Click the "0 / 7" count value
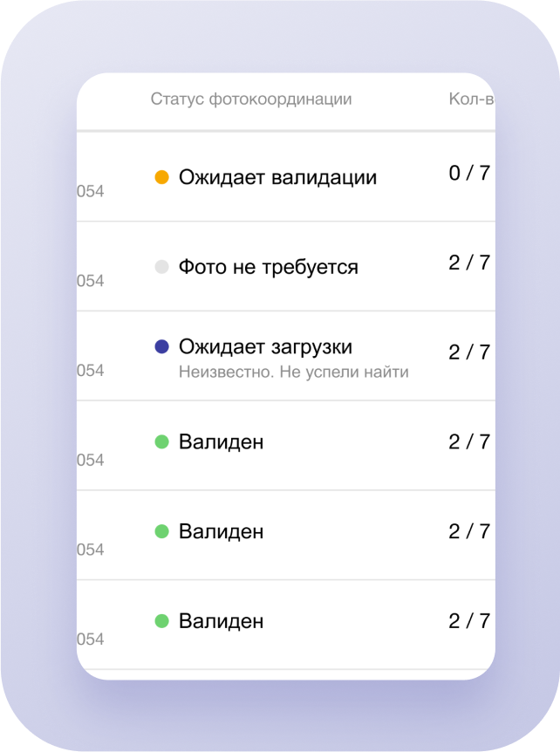The width and height of the screenshot is (560, 752). (x=469, y=174)
